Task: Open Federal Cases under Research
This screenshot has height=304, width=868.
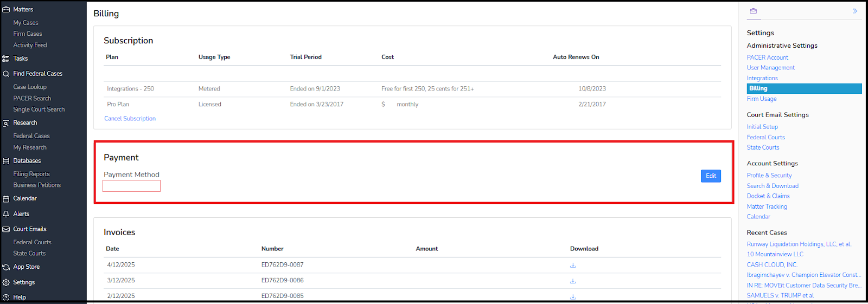Action: [x=31, y=136]
